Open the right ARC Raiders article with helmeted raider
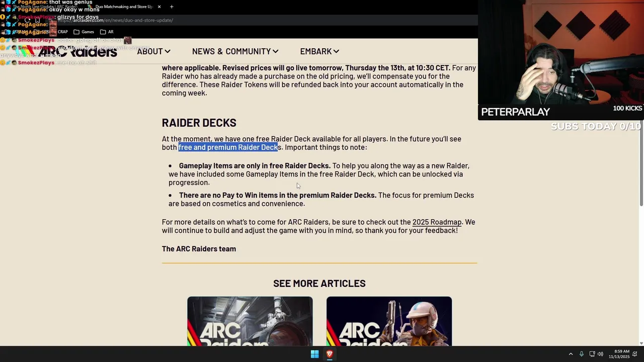The width and height of the screenshot is (644, 362). click(389, 321)
